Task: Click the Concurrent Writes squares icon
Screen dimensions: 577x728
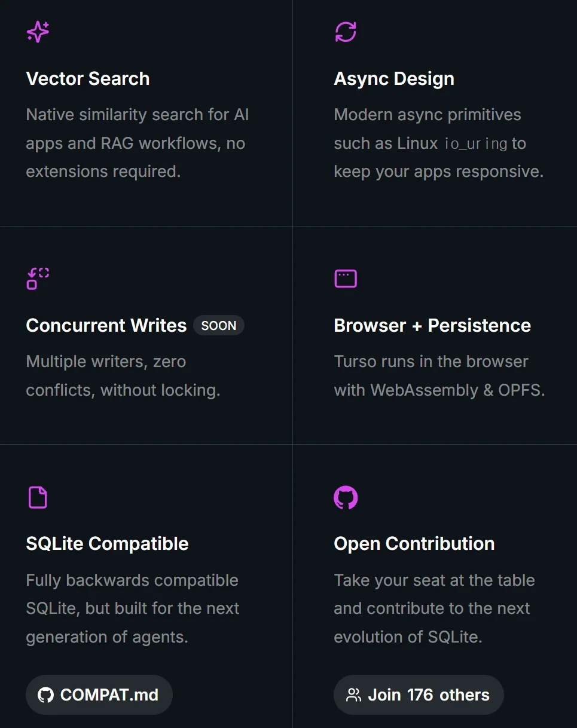Action: pos(38,279)
